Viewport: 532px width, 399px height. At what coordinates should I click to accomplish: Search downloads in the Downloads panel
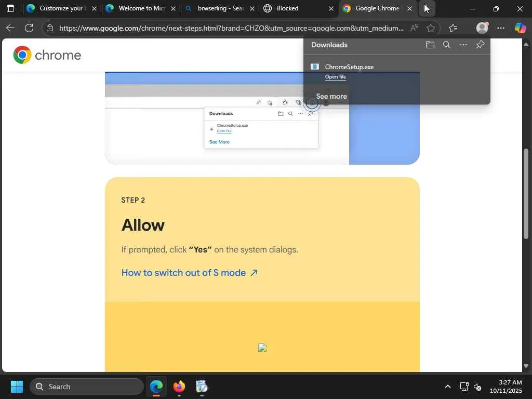(x=446, y=45)
